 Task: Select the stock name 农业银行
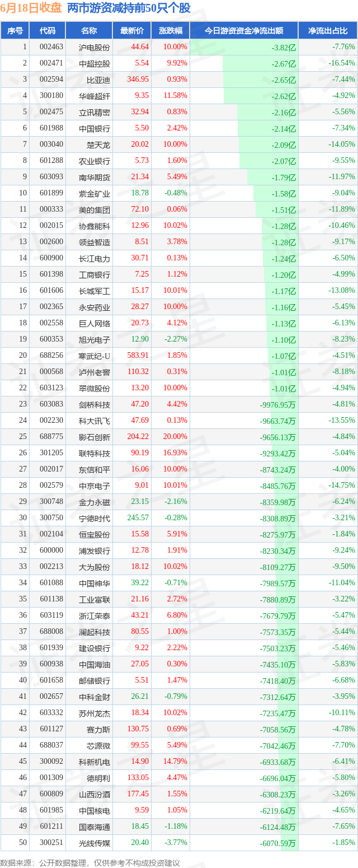[95, 161]
